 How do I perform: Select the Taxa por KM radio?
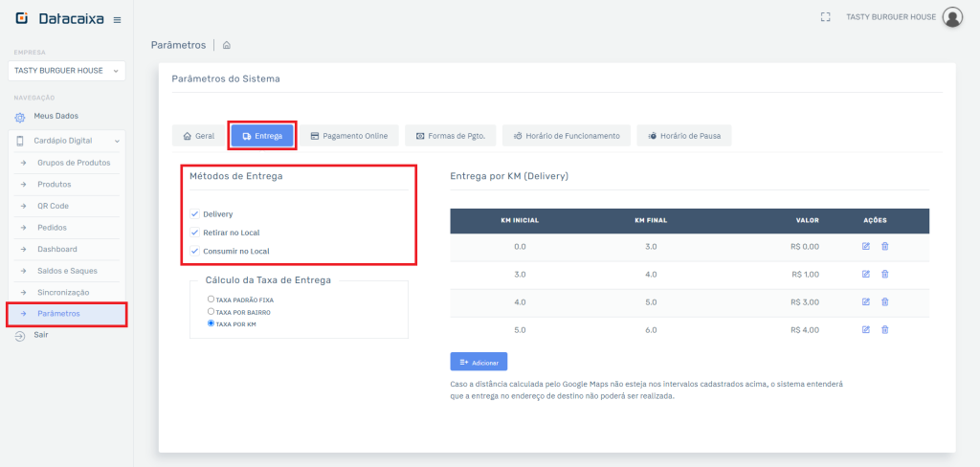click(211, 323)
